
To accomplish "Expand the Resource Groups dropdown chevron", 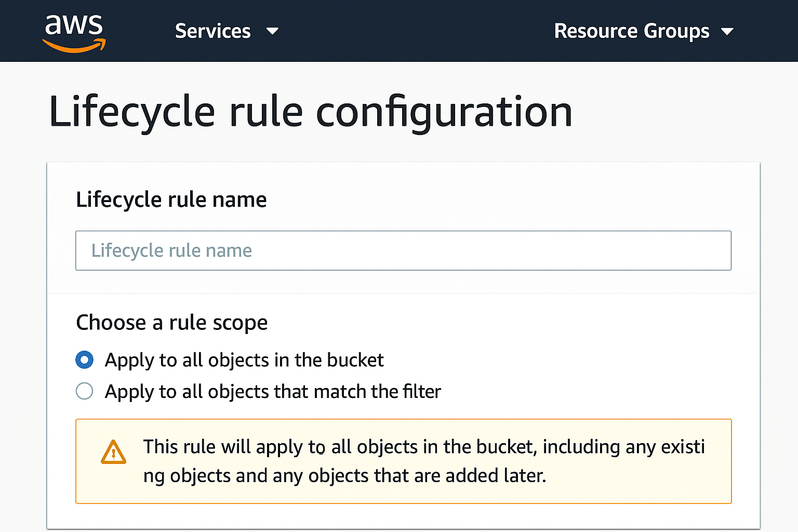I will (728, 32).
